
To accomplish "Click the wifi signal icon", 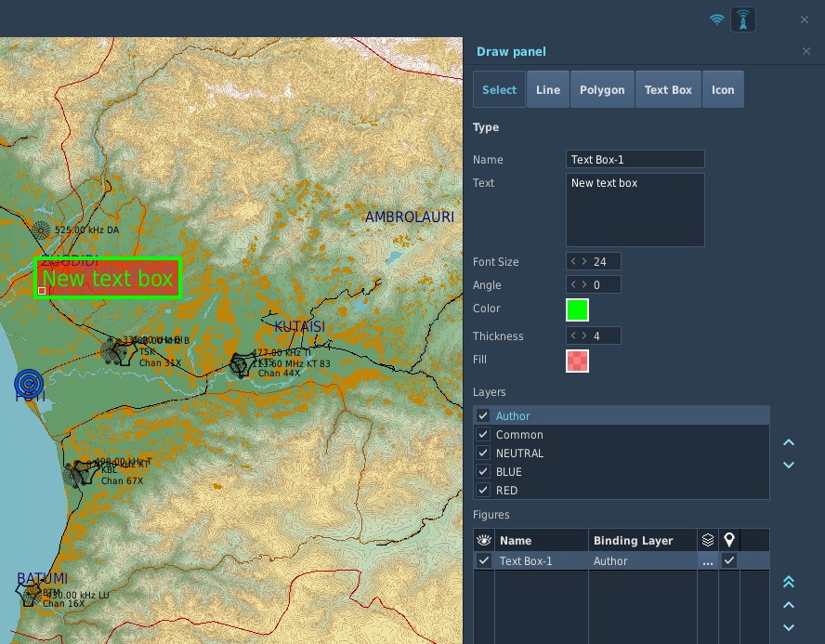I will [716, 20].
